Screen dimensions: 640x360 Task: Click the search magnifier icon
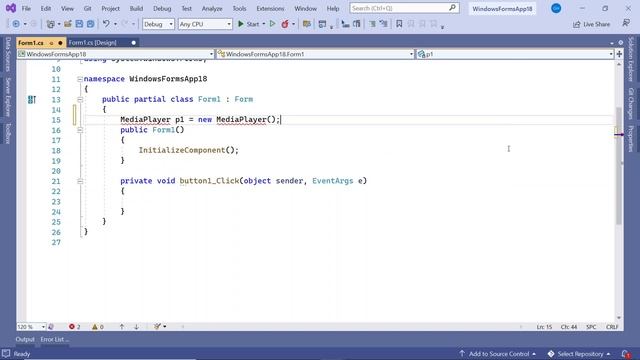click(452, 8)
